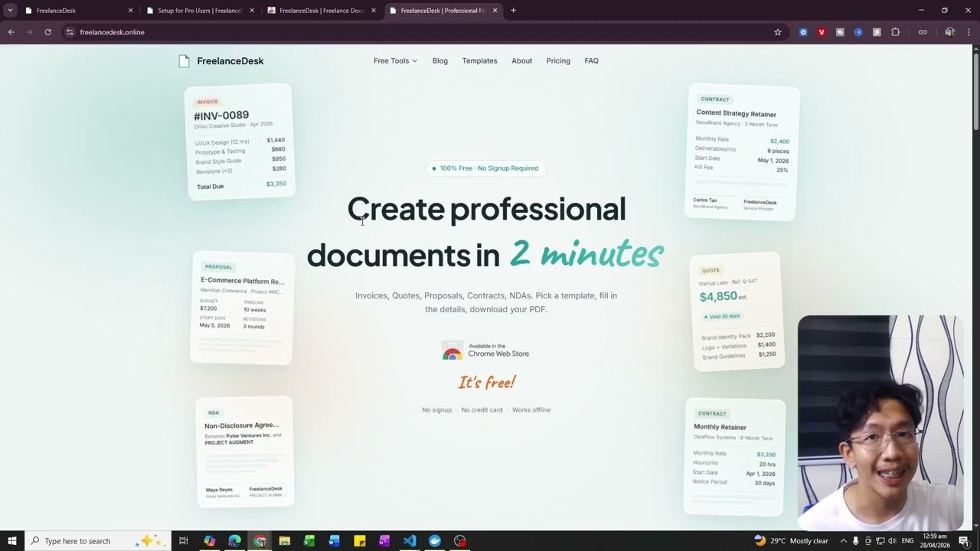Bookmark this page with the star icon
This screenshot has width=980, height=551.
tap(778, 32)
